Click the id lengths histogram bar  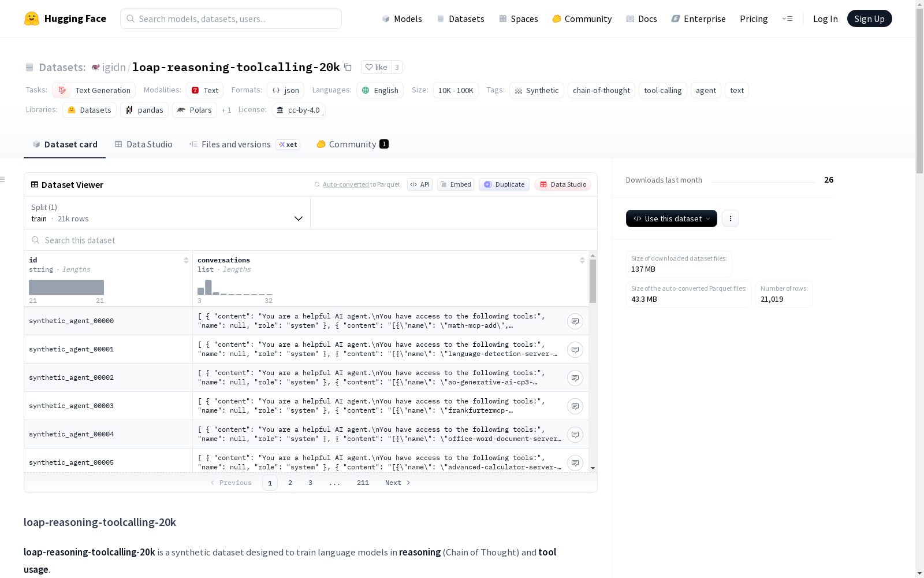(66, 287)
